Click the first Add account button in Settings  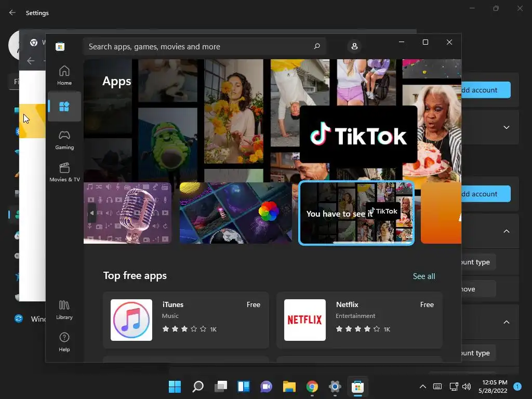pyautogui.click(x=486, y=90)
